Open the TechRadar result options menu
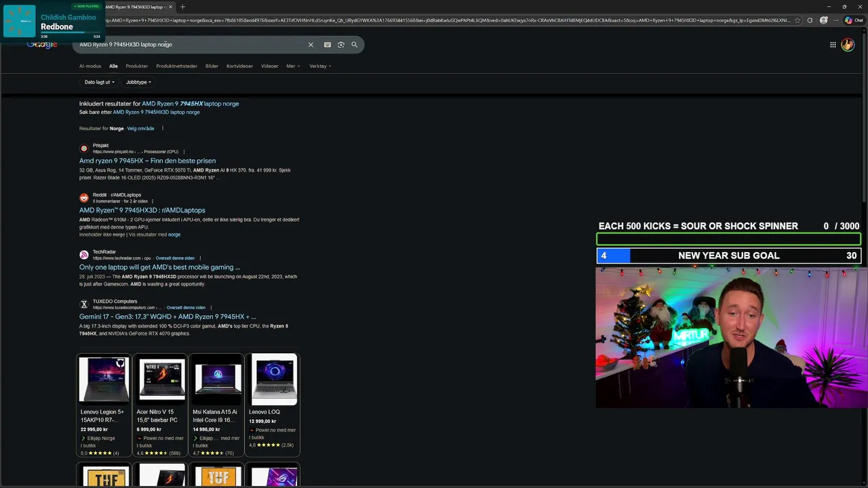This screenshot has width=868, height=488. 200,258
